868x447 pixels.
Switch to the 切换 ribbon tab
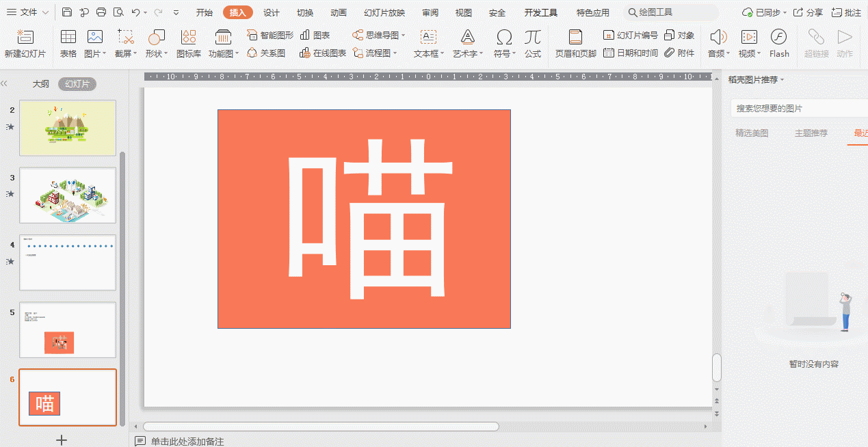pyautogui.click(x=305, y=12)
